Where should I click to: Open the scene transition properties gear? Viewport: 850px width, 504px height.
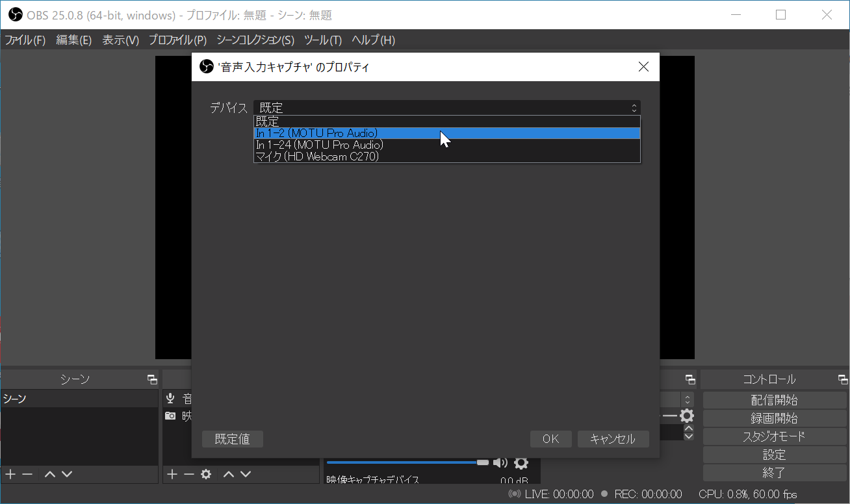pos(686,416)
